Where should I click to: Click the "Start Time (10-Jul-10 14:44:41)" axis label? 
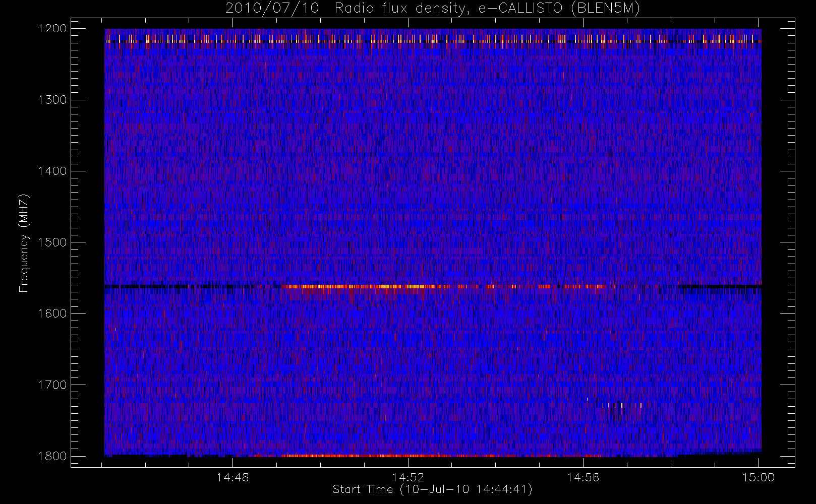point(432,489)
